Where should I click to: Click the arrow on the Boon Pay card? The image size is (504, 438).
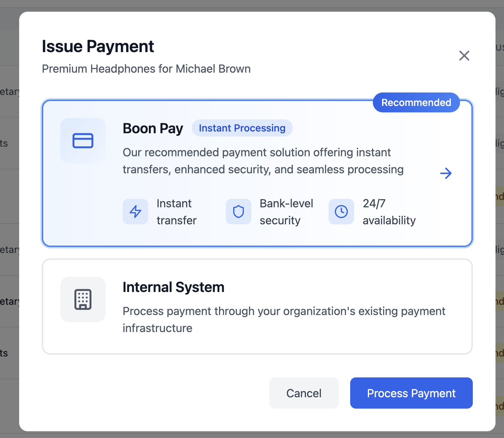coord(446,173)
